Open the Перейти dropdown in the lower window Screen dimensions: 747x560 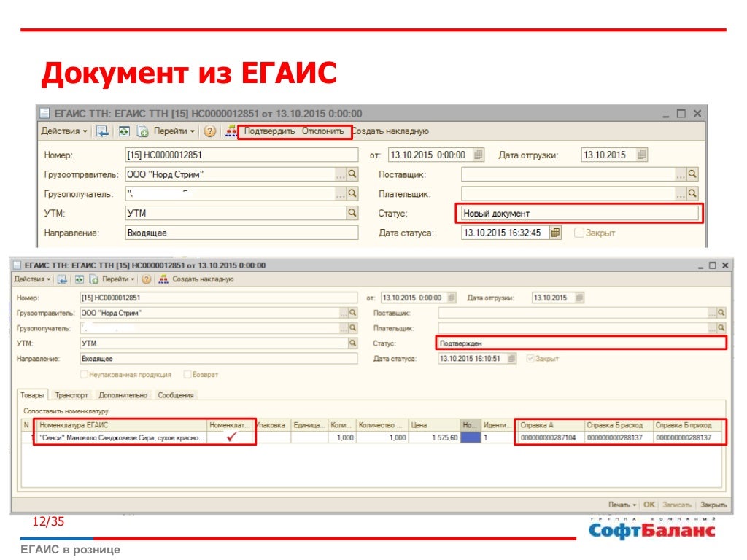point(118,279)
